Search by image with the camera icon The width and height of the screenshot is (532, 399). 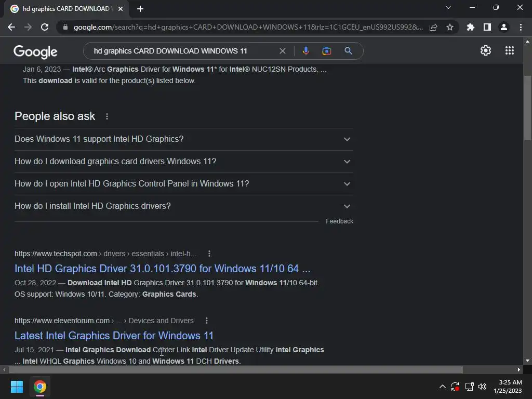326,51
